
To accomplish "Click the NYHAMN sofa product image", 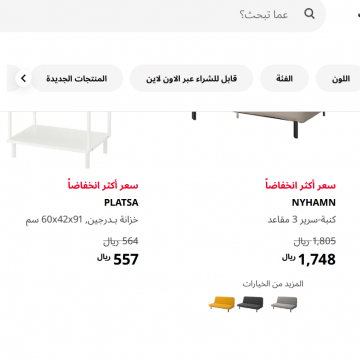I will click(258, 125).
